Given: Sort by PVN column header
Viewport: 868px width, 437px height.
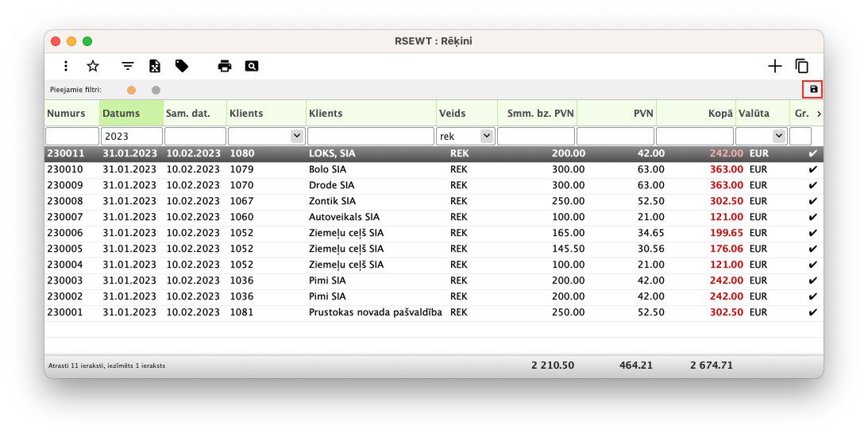Looking at the screenshot, I should coord(616,113).
